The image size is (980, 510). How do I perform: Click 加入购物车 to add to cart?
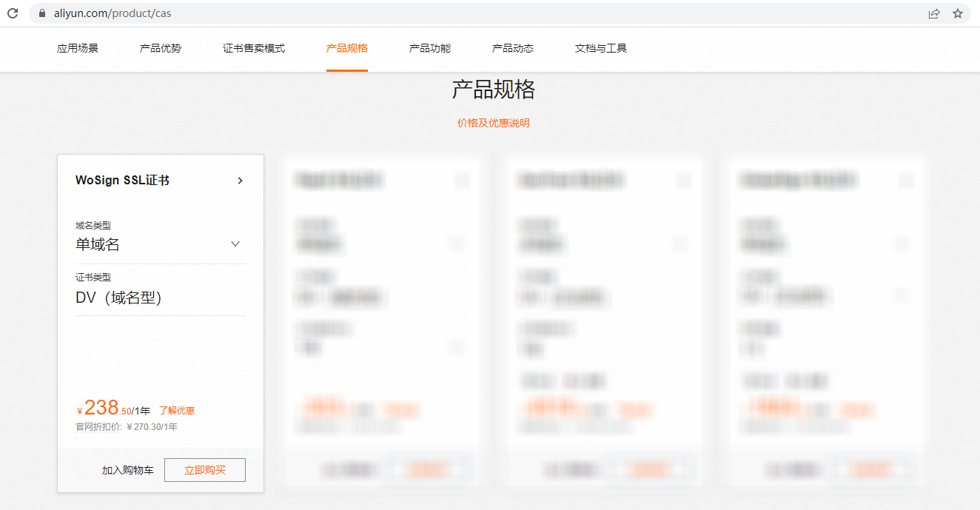point(128,470)
